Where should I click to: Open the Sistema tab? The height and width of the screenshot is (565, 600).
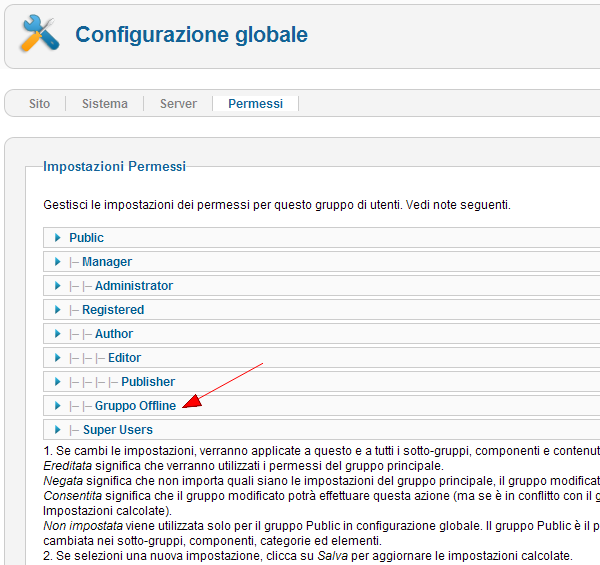click(105, 104)
